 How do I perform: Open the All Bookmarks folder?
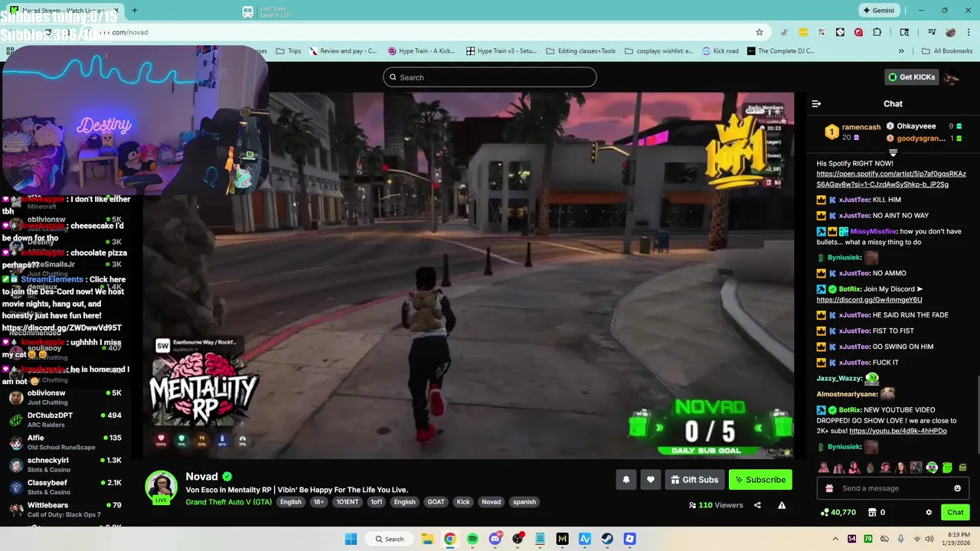pos(947,51)
